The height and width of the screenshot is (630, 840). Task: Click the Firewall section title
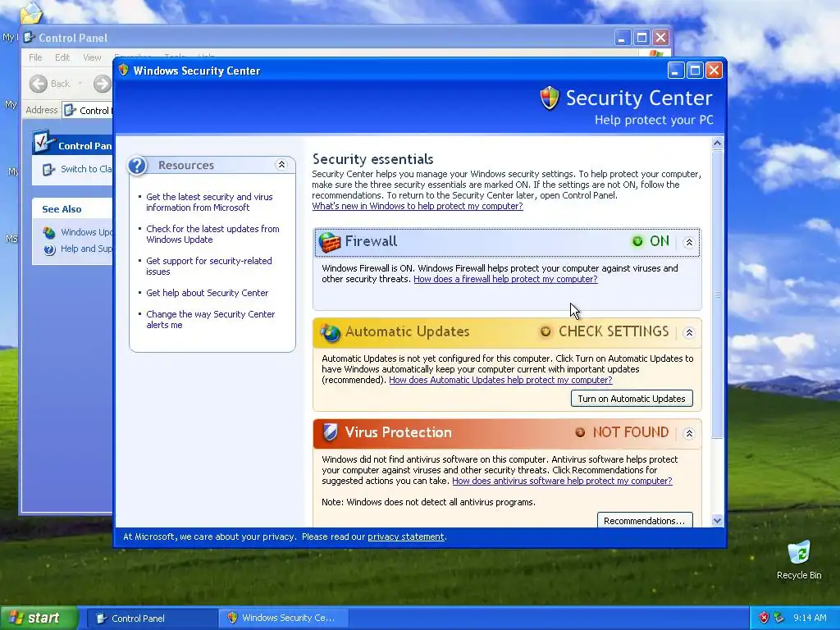coord(371,242)
